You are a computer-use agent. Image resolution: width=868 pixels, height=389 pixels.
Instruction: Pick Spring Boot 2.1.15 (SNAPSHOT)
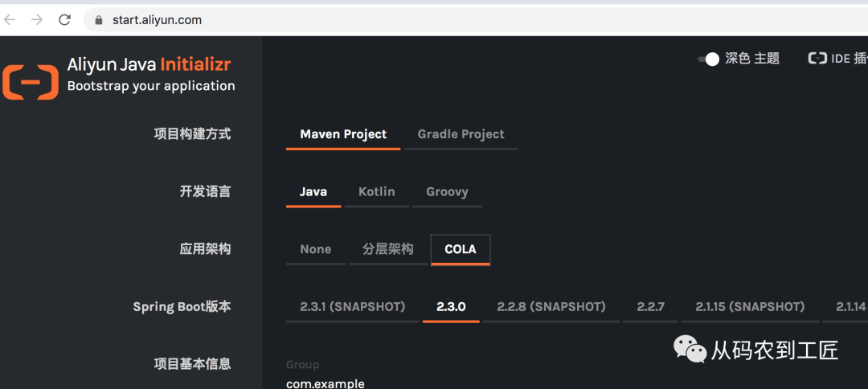click(750, 307)
